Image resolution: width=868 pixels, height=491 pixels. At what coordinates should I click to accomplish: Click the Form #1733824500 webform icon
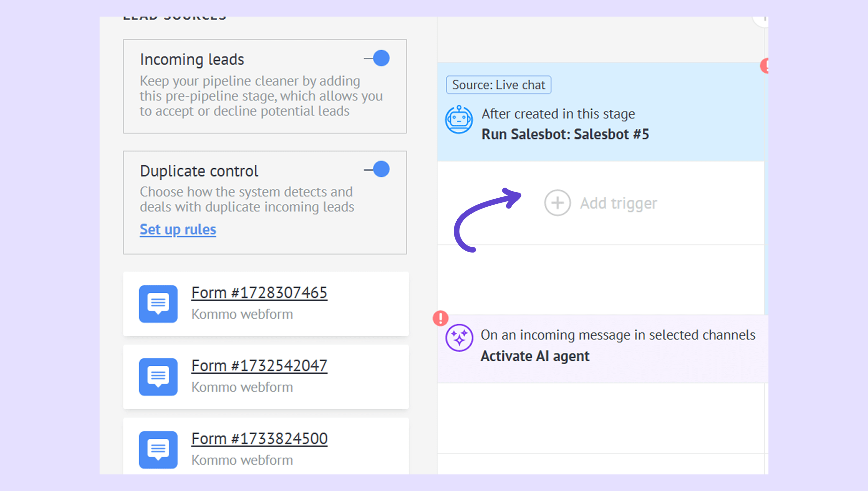pyautogui.click(x=158, y=450)
